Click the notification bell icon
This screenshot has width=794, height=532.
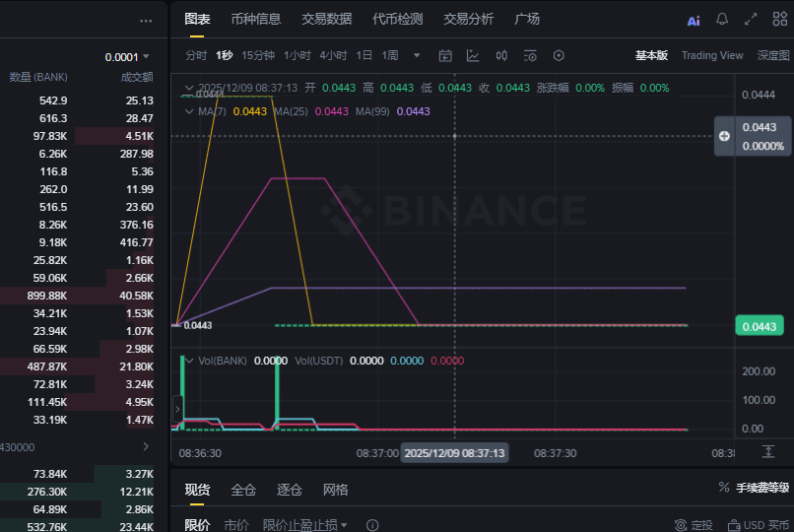tap(722, 20)
